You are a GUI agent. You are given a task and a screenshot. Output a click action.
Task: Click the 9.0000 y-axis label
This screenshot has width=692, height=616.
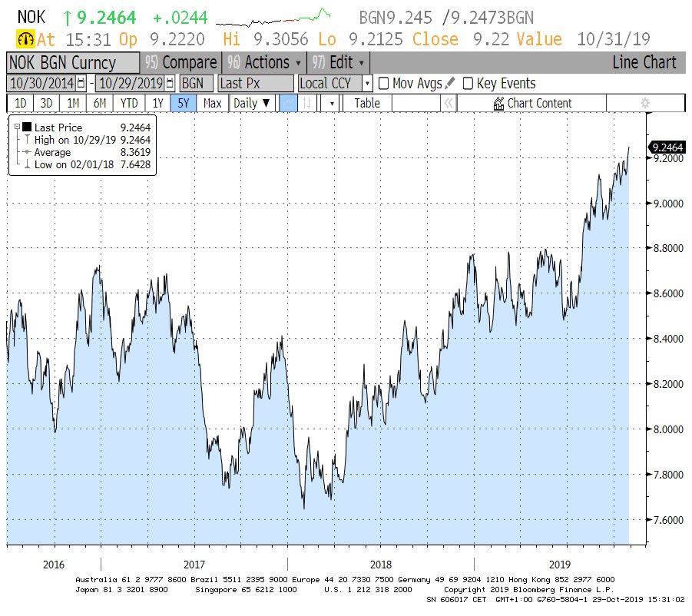tap(668, 204)
